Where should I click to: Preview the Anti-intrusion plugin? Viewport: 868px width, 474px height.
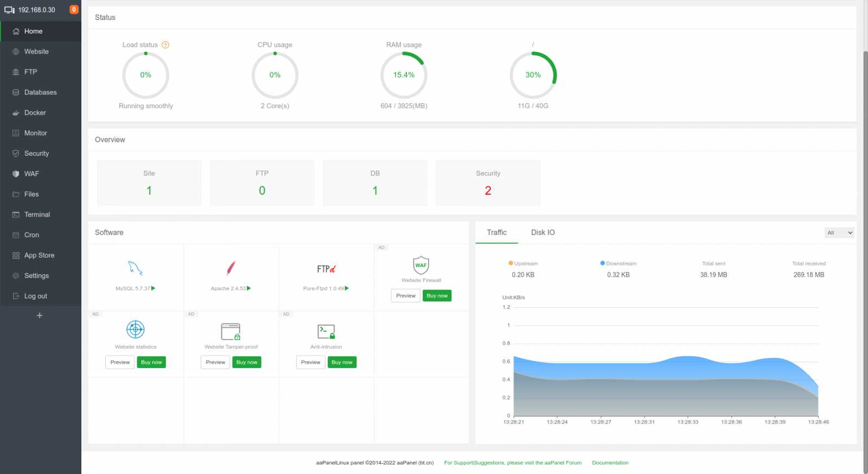pyautogui.click(x=311, y=362)
